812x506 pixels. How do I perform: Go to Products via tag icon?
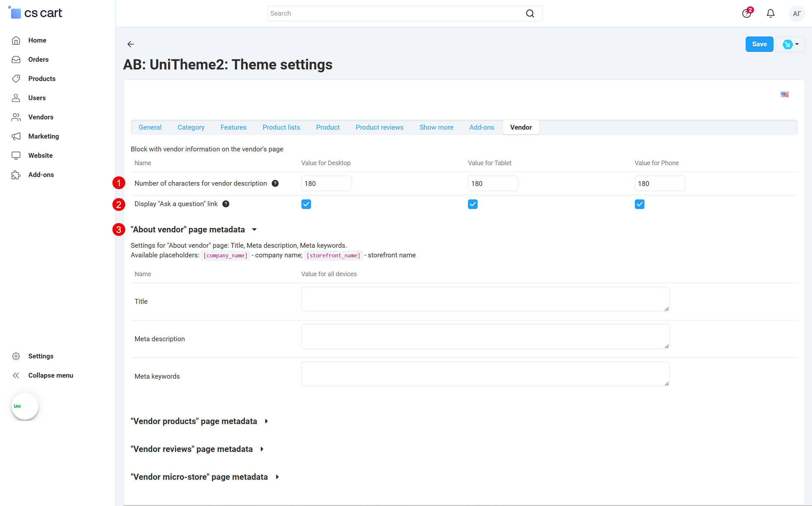pos(16,79)
